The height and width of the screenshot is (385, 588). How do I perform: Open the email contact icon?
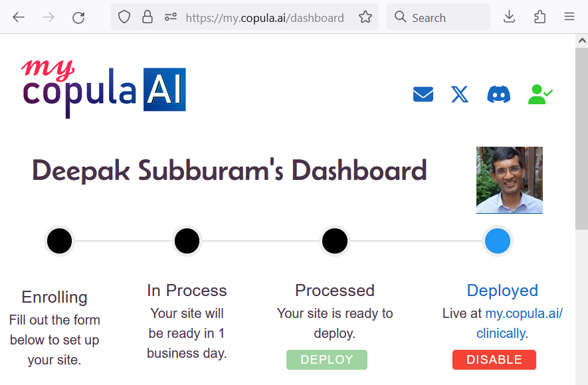pos(423,94)
